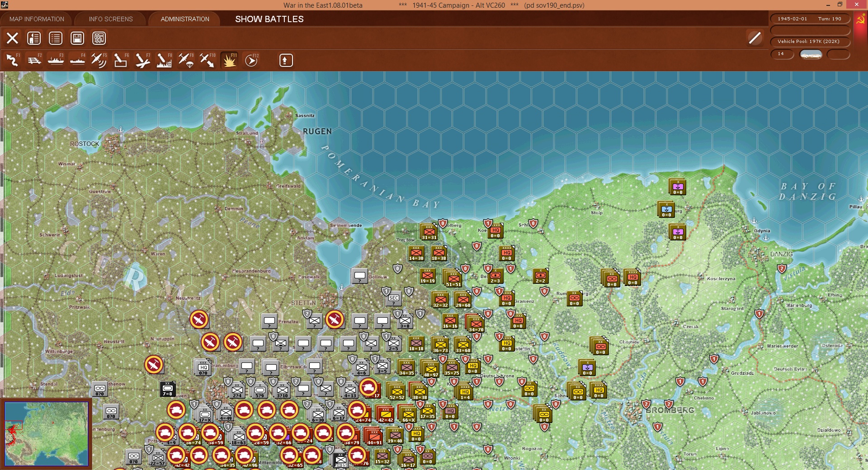Screen dimensions: 868x470
Task: Select F9 air transport mode
Action: click(x=186, y=60)
